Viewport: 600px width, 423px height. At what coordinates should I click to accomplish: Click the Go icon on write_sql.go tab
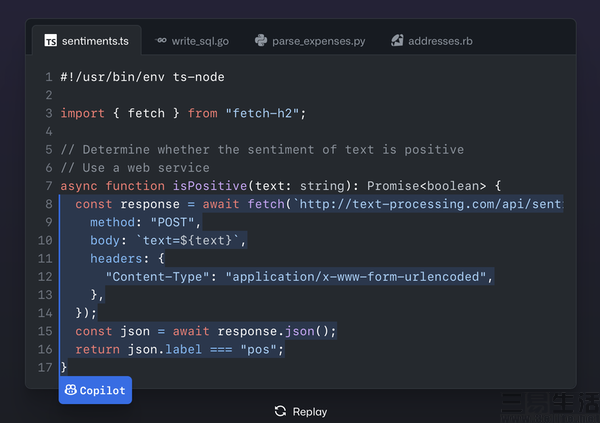161,41
